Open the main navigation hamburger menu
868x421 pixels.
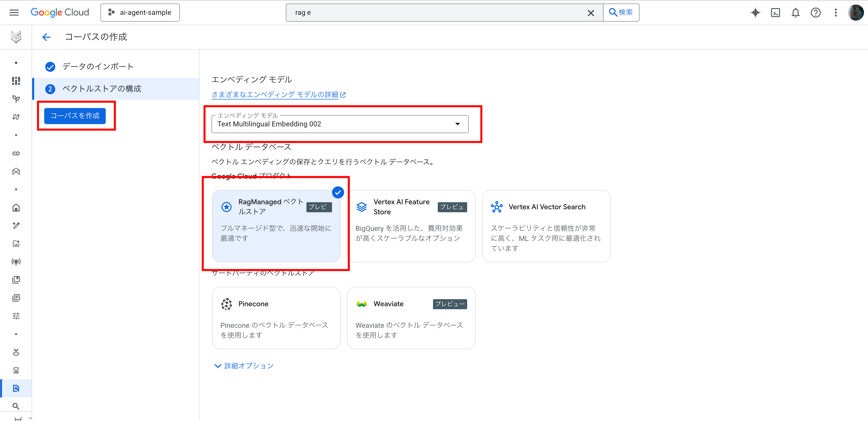click(14, 13)
